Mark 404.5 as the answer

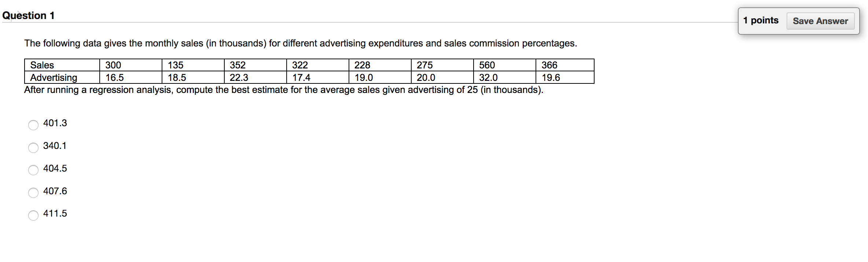tap(33, 170)
